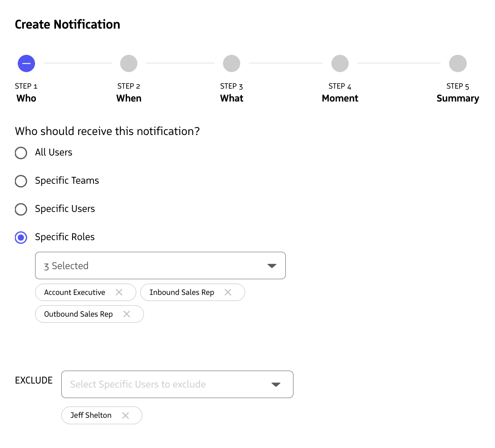495x448 pixels.
Task: Remove Jeff Shelton from the exclude list
Action: [125, 415]
